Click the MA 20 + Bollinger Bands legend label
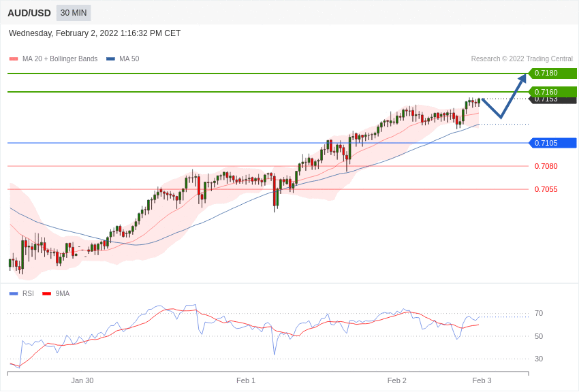 pyautogui.click(x=60, y=59)
